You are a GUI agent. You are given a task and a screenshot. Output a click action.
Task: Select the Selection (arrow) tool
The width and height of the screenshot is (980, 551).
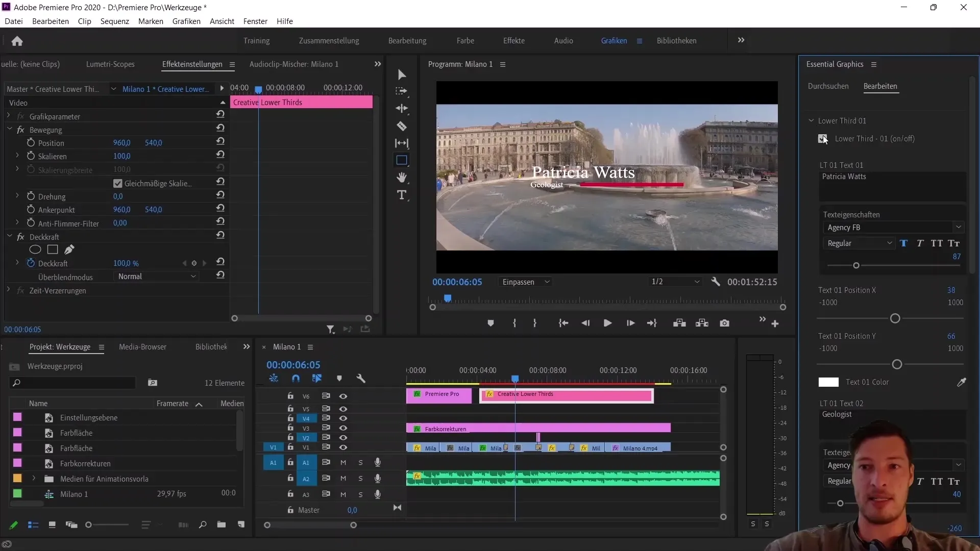[x=402, y=75]
